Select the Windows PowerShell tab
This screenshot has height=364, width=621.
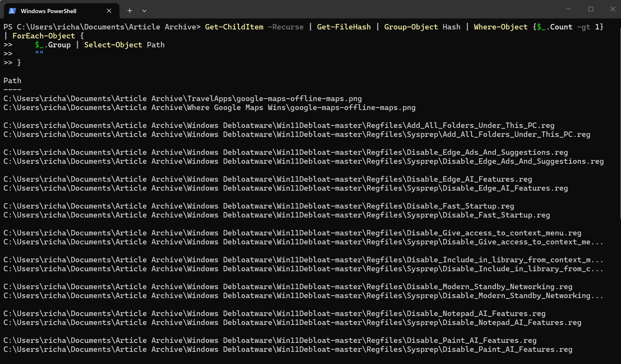pos(61,11)
